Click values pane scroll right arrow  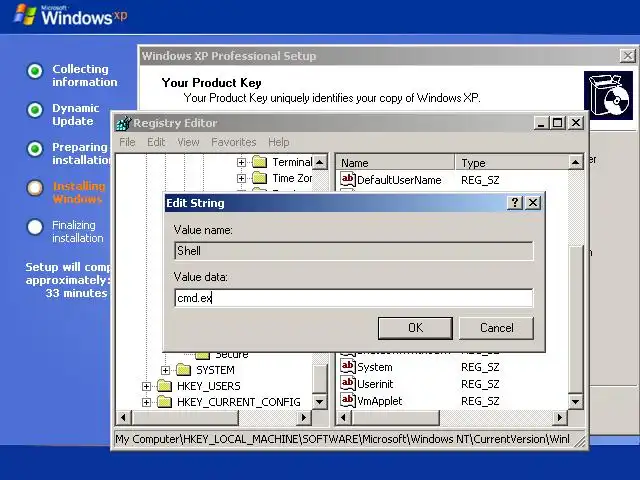coord(560,418)
